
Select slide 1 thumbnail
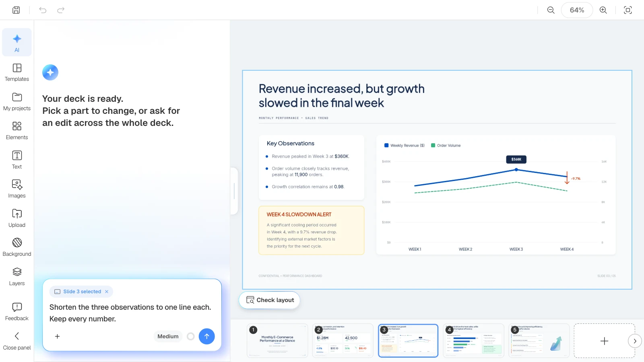pyautogui.click(x=277, y=341)
